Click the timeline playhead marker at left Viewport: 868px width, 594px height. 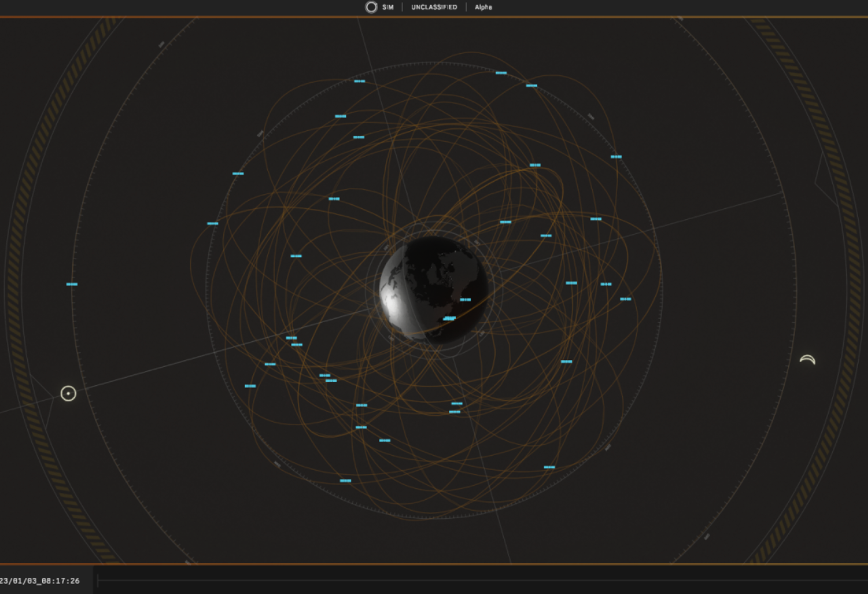pos(98,580)
